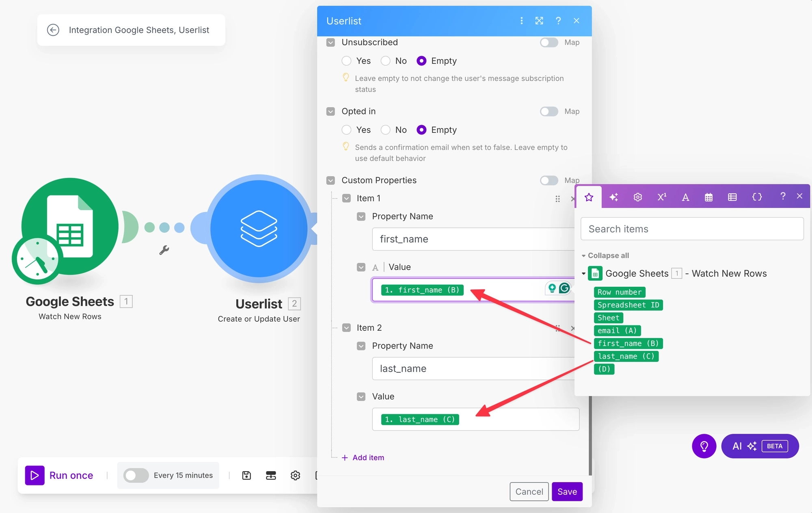The height and width of the screenshot is (513, 812).
Task: Open the date functions tab (calendar icon)
Action: point(709,197)
